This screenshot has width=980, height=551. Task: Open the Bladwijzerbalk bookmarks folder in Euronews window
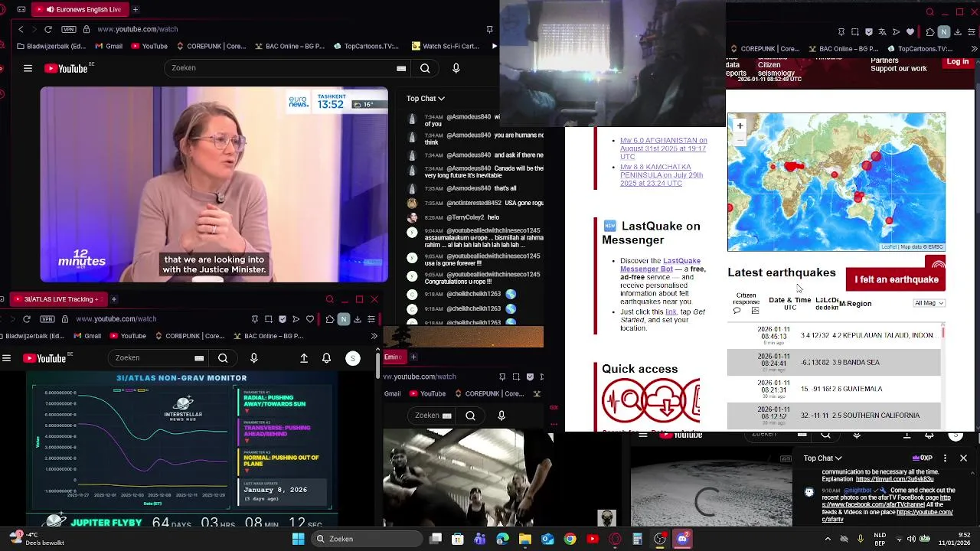[x=51, y=46]
